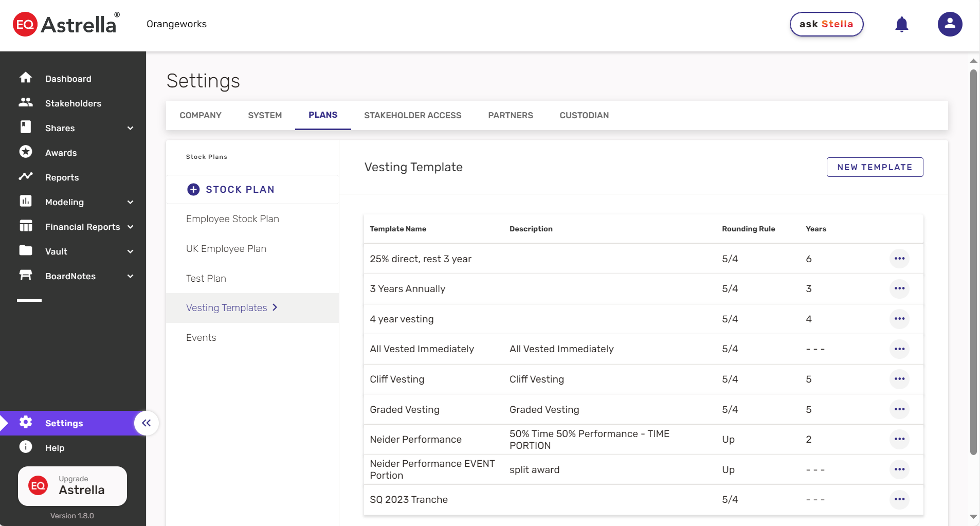Open actions menu for All Vested Immediately
The height and width of the screenshot is (526, 980).
[899, 349]
